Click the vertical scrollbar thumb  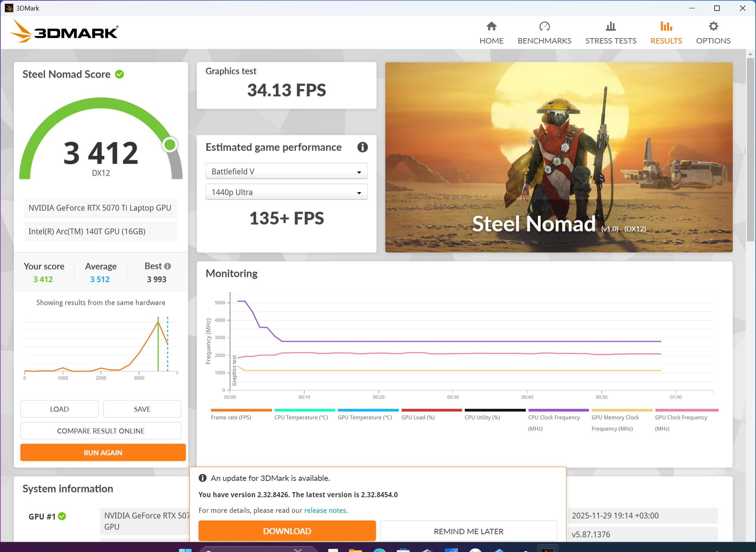(x=750, y=149)
